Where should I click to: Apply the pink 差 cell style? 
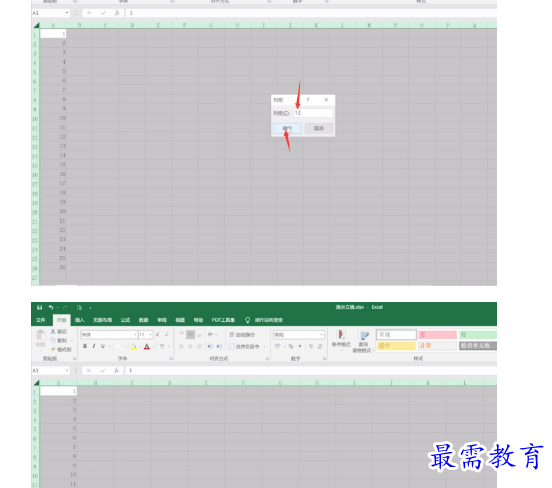pyautogui.click(x=437, y=334)
